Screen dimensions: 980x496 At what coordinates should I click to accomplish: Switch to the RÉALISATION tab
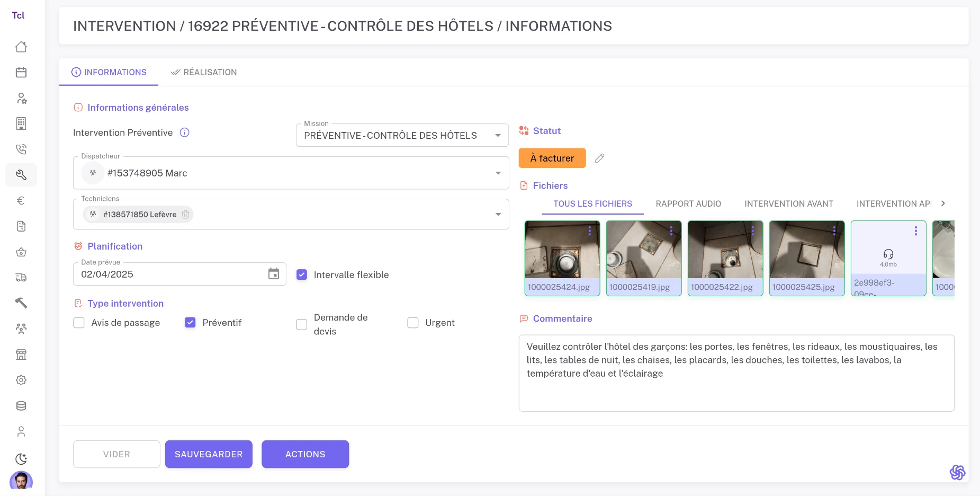(203, 72)
